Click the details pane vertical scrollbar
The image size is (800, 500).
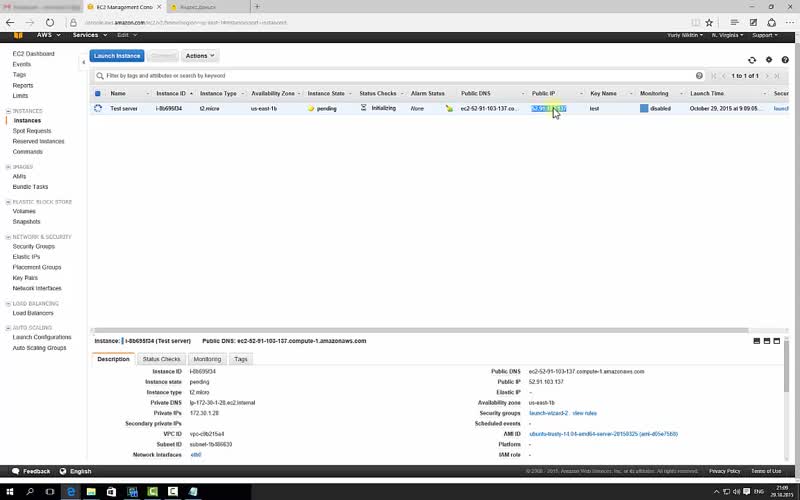(786, 366)
